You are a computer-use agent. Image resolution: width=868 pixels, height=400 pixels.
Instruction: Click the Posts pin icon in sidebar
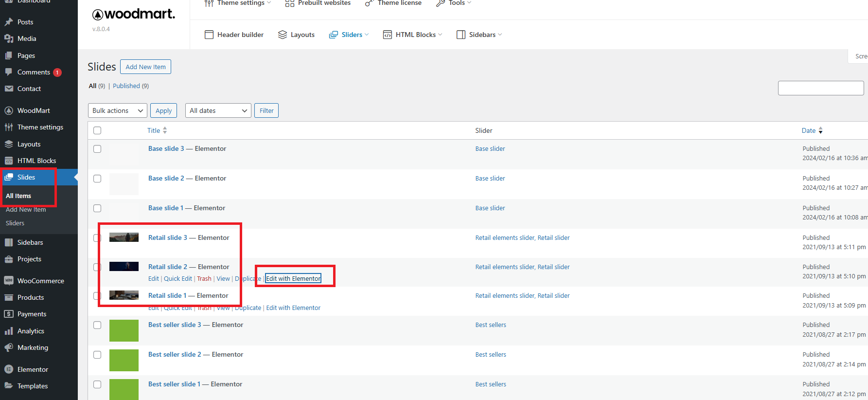tap(9, 22)
